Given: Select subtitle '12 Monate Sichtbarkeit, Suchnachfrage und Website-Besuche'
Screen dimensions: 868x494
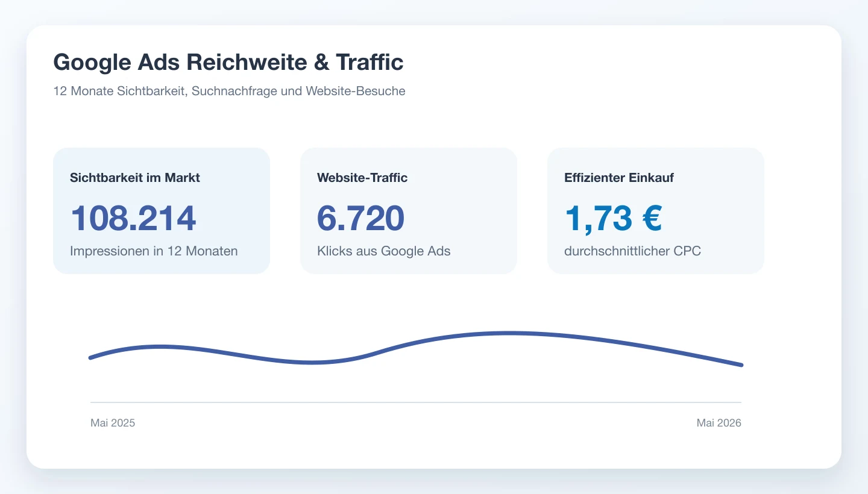Looking at the screenshot, I should click(229, 91).
